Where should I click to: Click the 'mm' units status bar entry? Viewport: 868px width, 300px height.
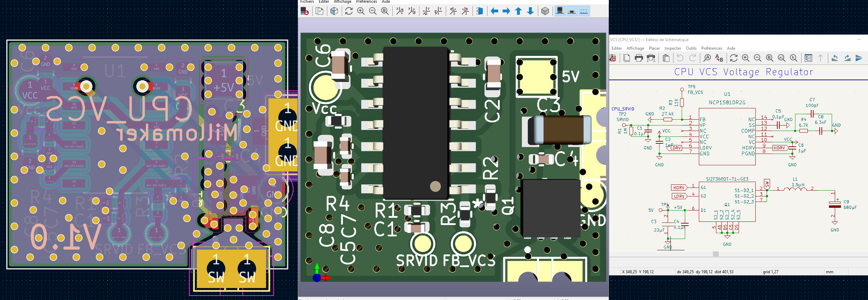[829, 272]
